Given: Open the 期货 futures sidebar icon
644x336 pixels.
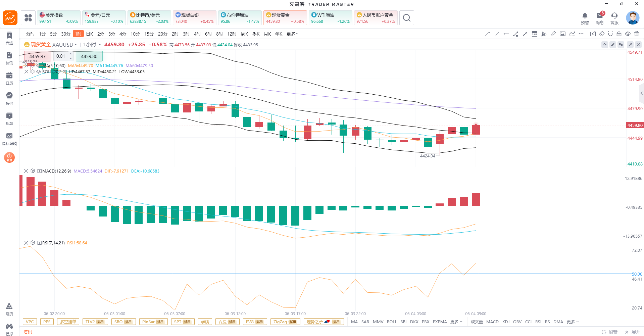Looking at the screenshot, I should pyautogui.click(x=9, y=309).
